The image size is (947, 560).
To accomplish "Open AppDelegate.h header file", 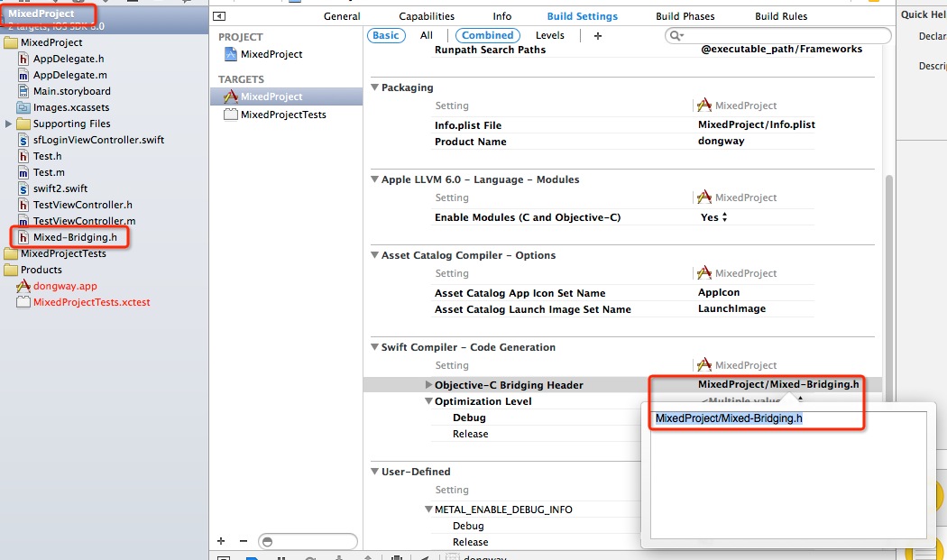I will [69, 59].
